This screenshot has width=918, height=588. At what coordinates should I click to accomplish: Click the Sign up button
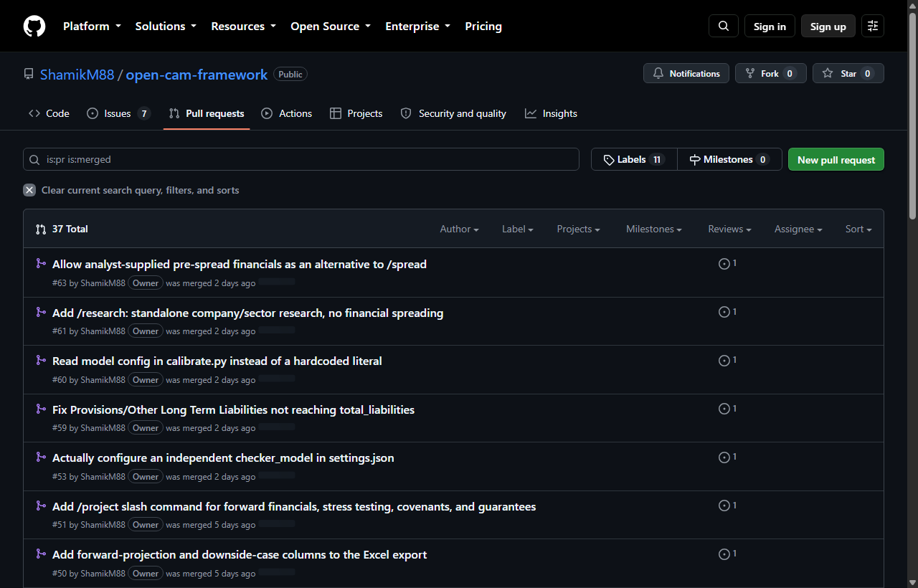(828, 26)
